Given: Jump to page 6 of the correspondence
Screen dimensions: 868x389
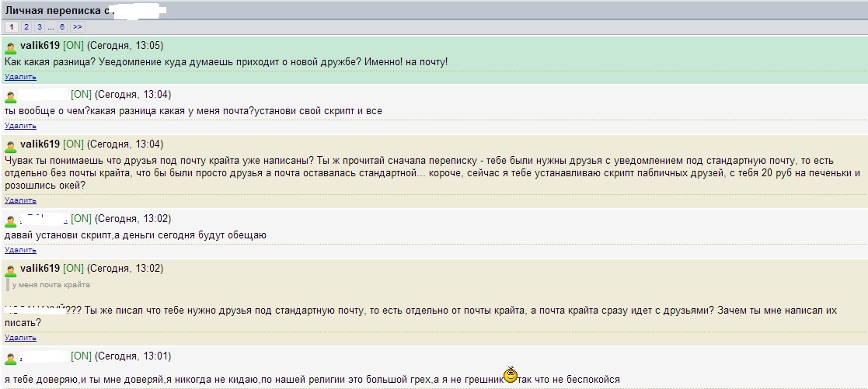Looking at the screenshot, I should click(61, 27).
